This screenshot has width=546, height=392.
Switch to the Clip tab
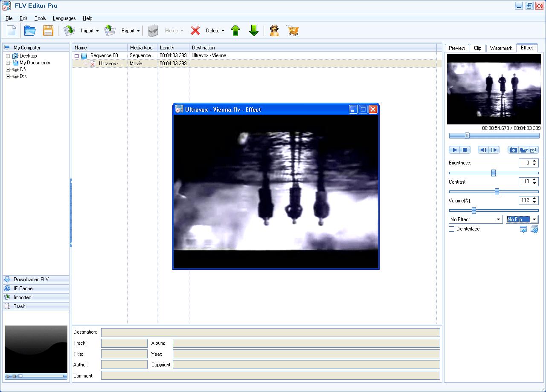point(478,48)
